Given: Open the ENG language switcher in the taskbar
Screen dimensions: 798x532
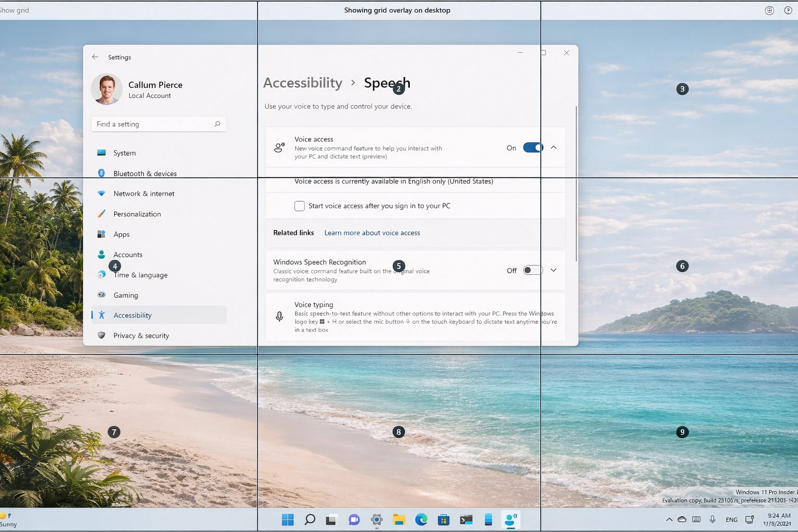Looking at the screenshot, I should click(x=731, y=519).
